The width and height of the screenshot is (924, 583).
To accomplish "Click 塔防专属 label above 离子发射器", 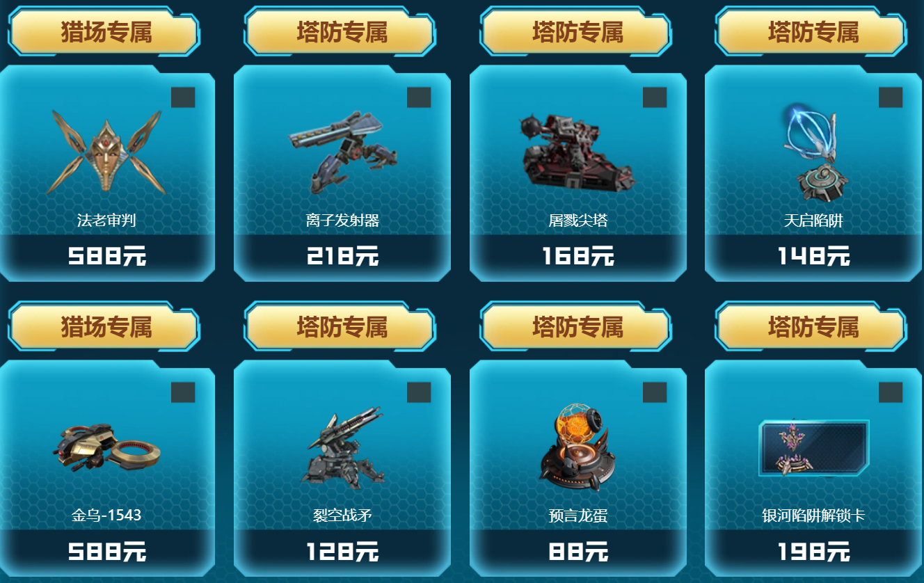I will (x=342, y=32).
